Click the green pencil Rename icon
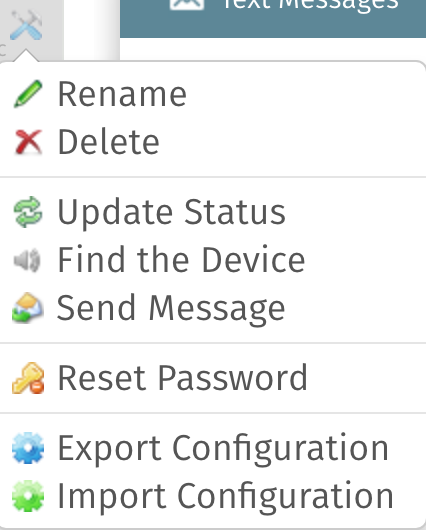 [28, 94]
